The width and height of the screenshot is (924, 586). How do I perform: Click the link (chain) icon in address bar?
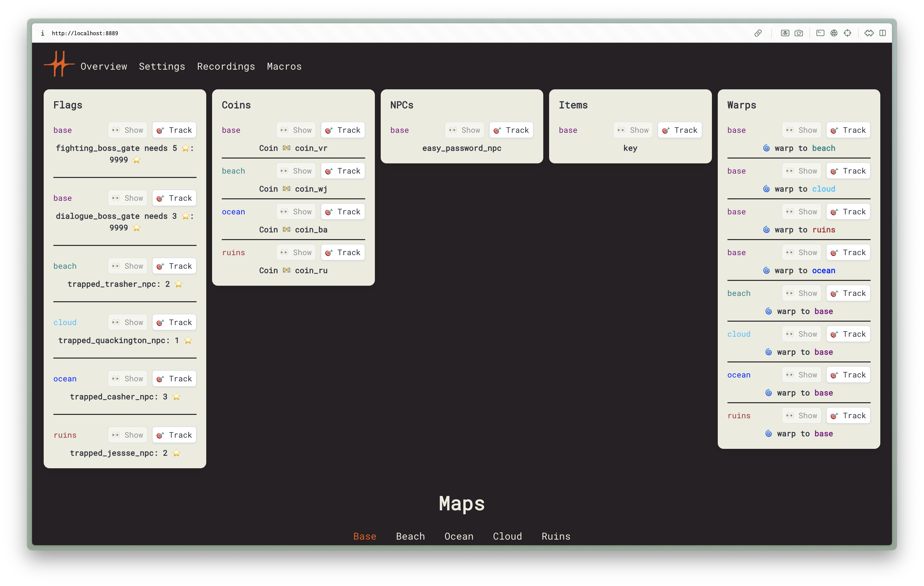(x=758, y=33)
